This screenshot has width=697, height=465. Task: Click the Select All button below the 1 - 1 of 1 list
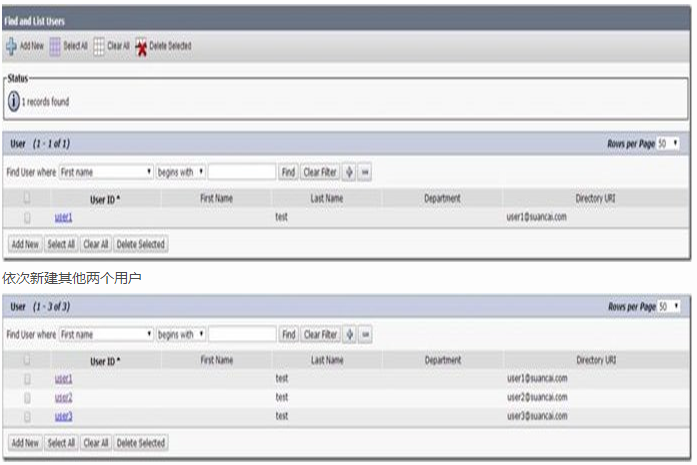click(x=61, y=244)
